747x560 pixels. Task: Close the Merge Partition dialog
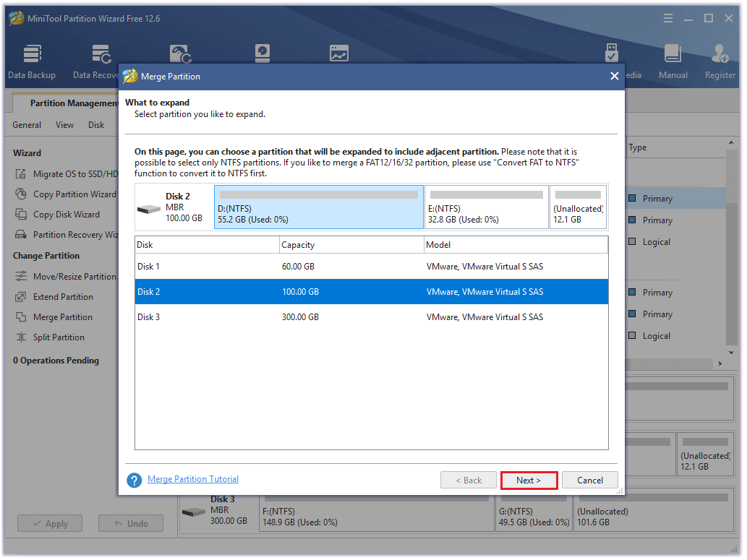click(x=614, y=77)
